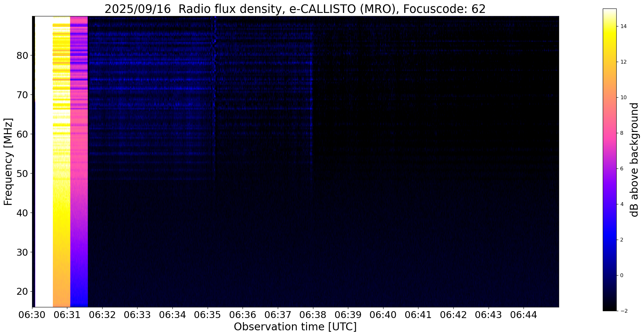
Task: Click the colorbar tick label 12
Action: click(x=623, y=62)
